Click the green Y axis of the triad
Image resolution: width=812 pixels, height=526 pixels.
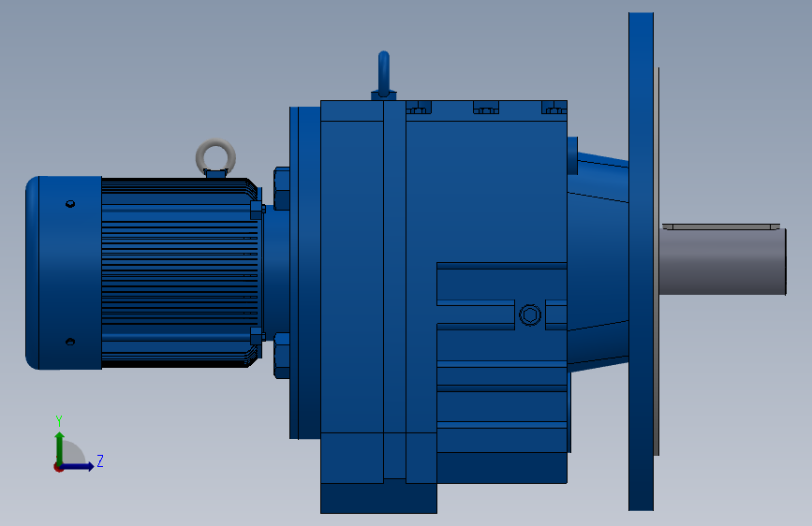point(60,446)
